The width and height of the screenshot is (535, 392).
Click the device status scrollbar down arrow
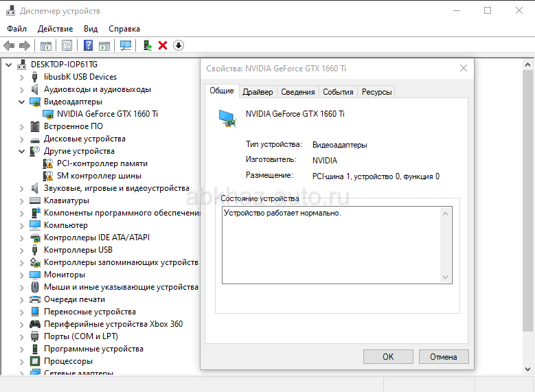pos(446,277)
